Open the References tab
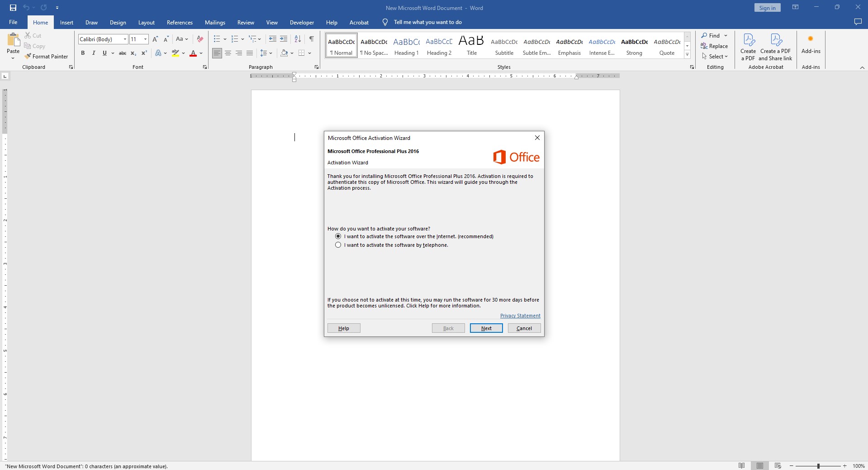This screenshot has height=470, width=868. 180,22
